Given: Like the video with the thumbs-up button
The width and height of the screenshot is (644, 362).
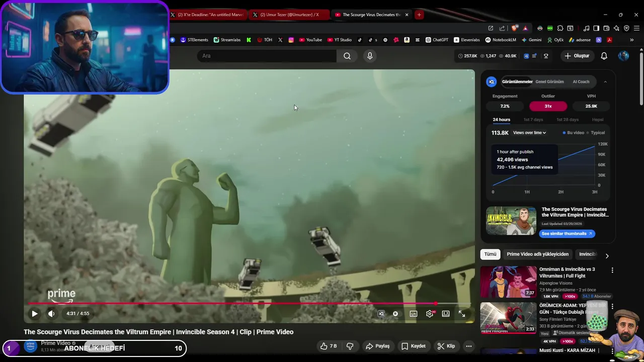Looking at the screenshot, I should [x=329, y=346].
